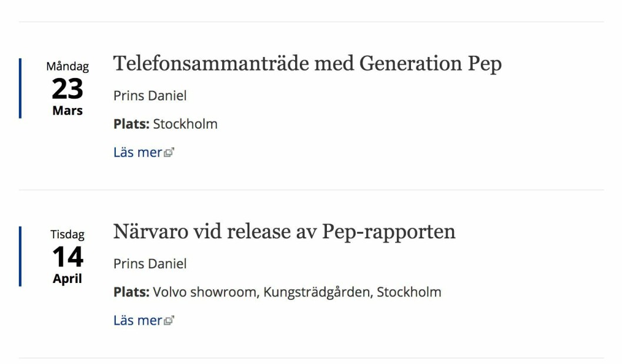Click the Stockholm location text of first event
Screen dimensions: 622x364
pos(185,124)
